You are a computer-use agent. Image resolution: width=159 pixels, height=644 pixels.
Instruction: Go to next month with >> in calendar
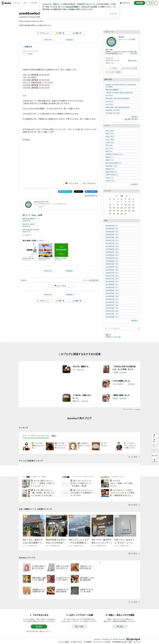point(126,196)
